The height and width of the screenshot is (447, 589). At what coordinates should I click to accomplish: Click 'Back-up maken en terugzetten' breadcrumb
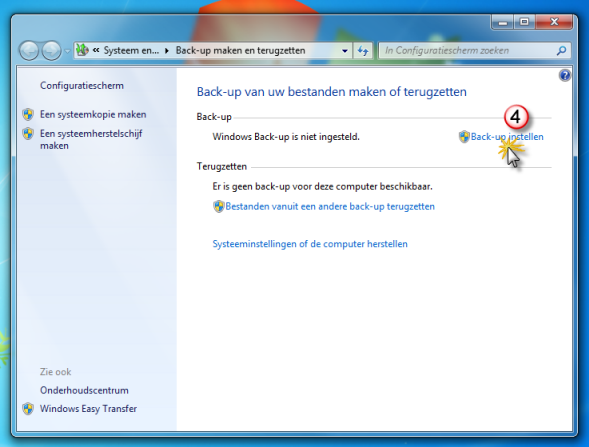240,50
